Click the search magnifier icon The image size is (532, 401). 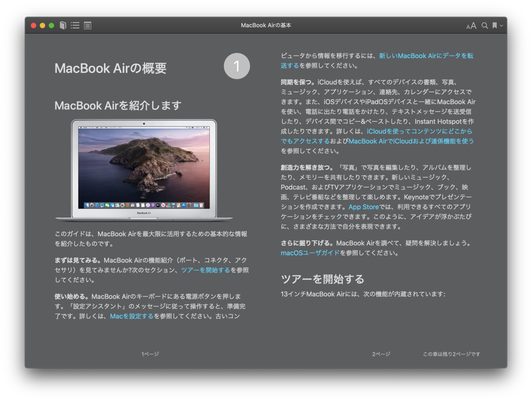(x=485, y=26)
